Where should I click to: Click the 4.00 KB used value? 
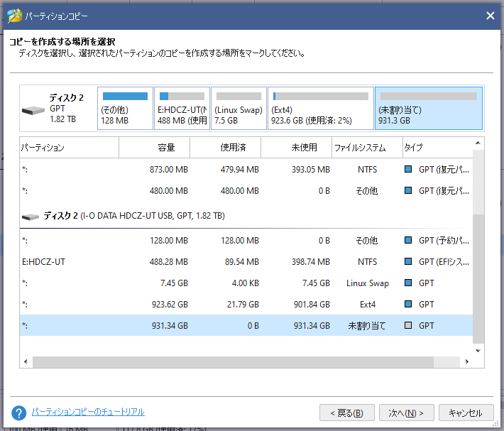pos(245,283)
